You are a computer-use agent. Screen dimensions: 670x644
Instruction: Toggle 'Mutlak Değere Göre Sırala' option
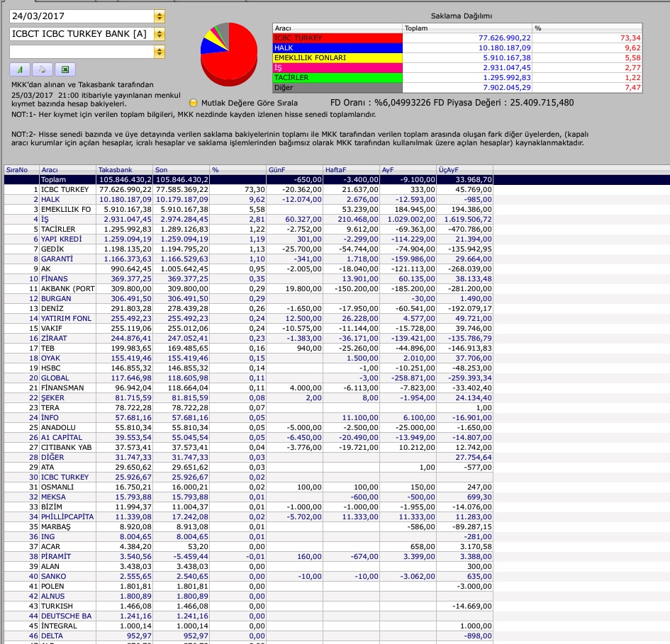click(193, 103)
